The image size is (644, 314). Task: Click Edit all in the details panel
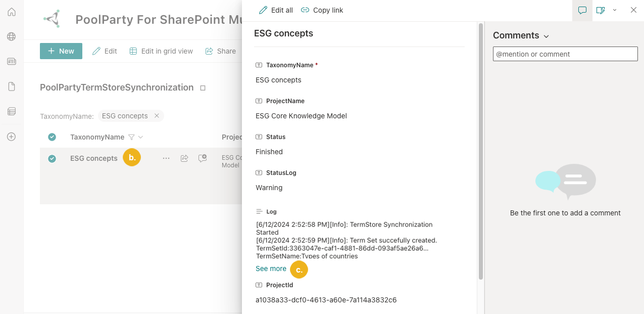276,10
